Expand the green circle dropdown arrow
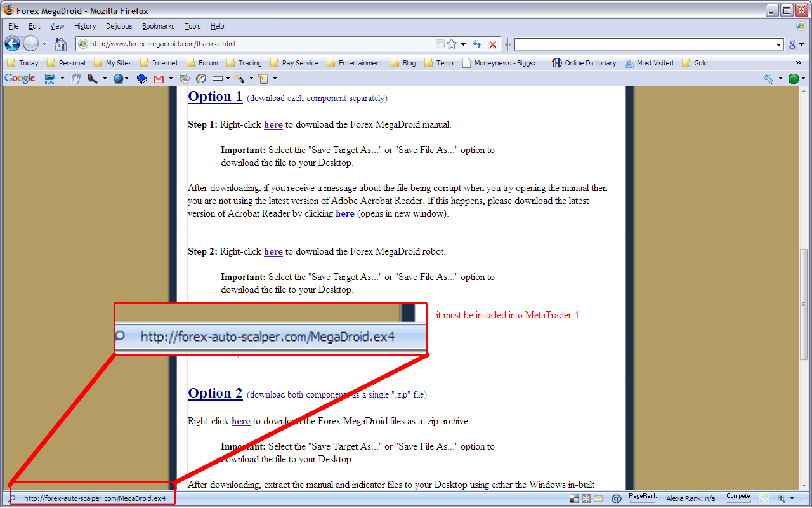This screenshot has width=812, height=508. (x=803, y=79)
